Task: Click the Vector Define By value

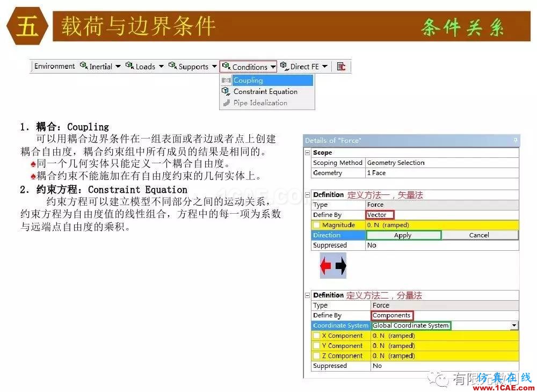Action: tap(380, 215)
